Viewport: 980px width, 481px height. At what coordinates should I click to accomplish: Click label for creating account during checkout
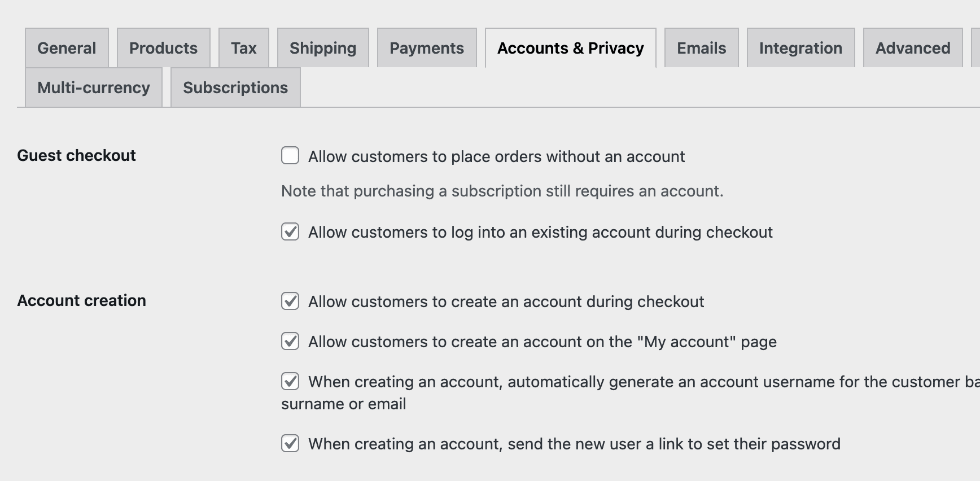click(x=506, y=301)
